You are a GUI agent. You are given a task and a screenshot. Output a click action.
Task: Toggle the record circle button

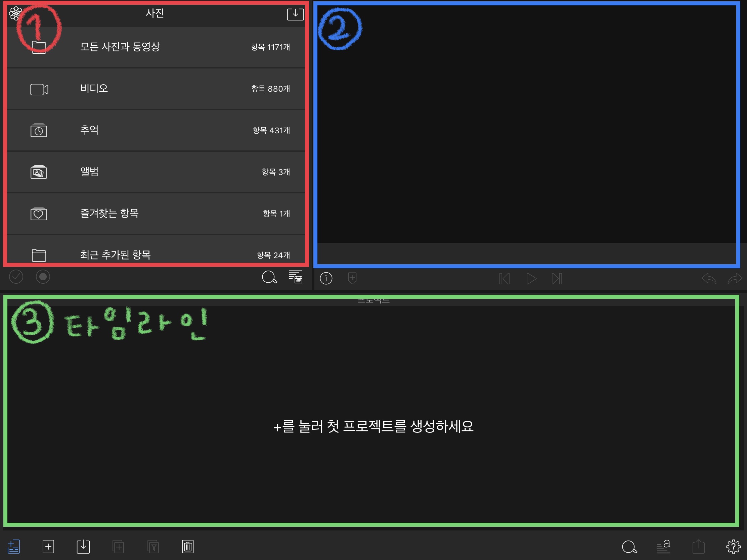click(x=43, y=277)
